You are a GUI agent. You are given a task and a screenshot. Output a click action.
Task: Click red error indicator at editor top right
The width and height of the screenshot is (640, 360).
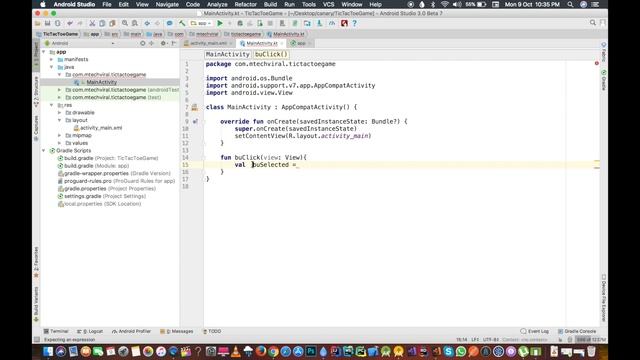coord(597,63)
